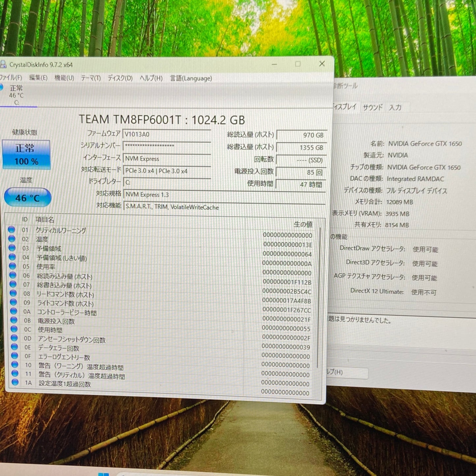476x476 pixels.
Task: Click the total host writes value 1355 GB
Action: tap(301, 148)
